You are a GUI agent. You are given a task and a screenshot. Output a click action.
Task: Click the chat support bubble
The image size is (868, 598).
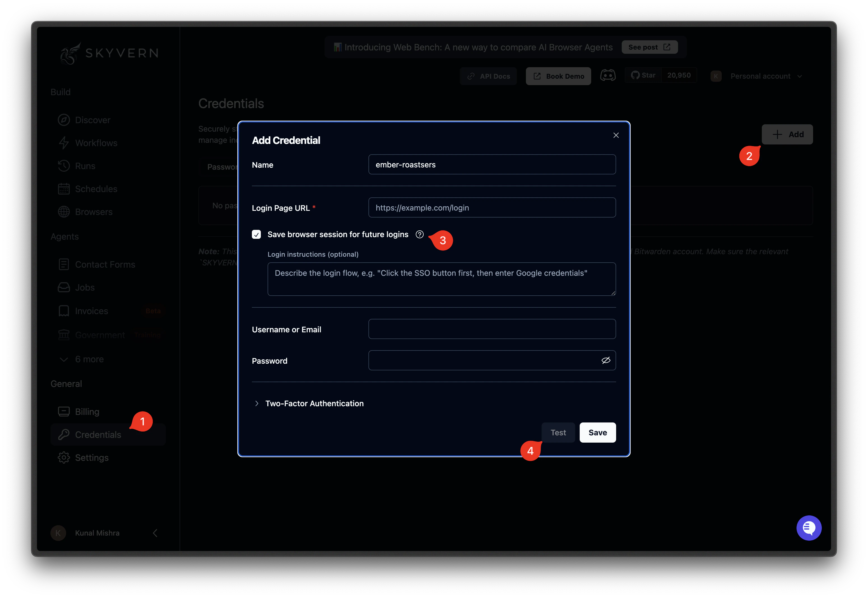809,528
